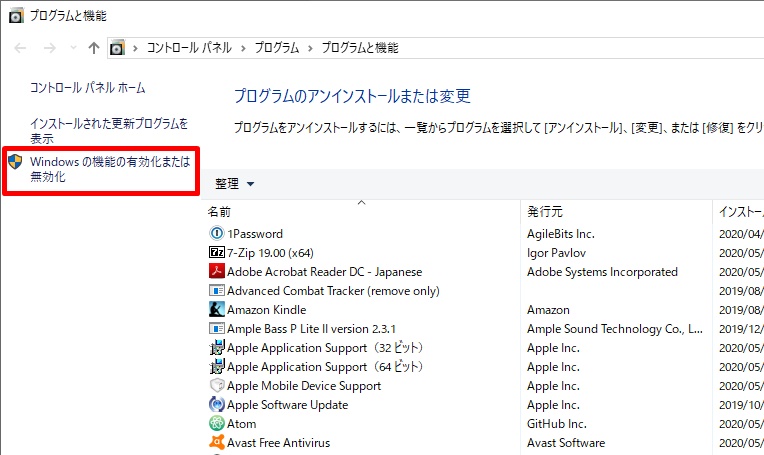Click publisher GitHub Inc.
This screenshot has width=764, height=455.
pyautogui.click(x=557, y=424)
